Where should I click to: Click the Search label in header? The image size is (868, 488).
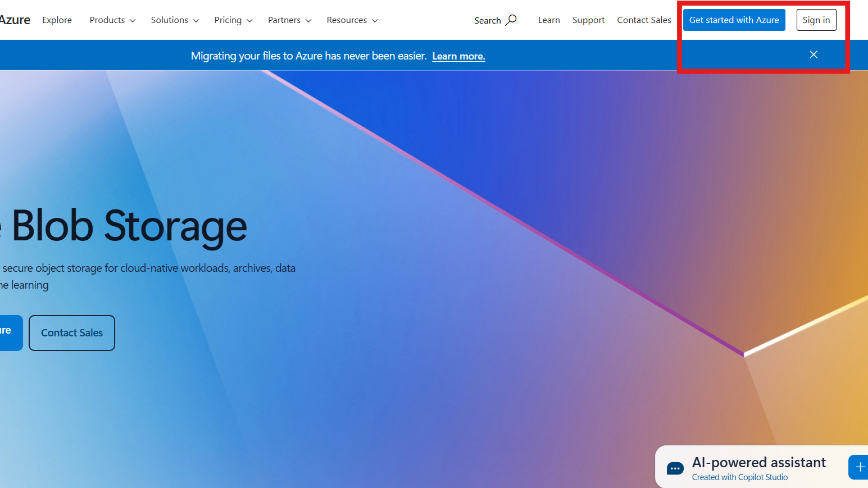(487, 20)
